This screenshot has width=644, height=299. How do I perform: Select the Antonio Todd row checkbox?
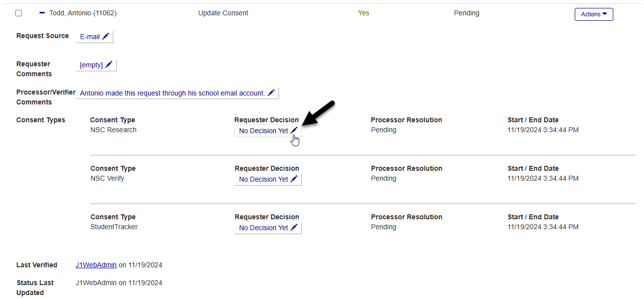pos(19,13)
